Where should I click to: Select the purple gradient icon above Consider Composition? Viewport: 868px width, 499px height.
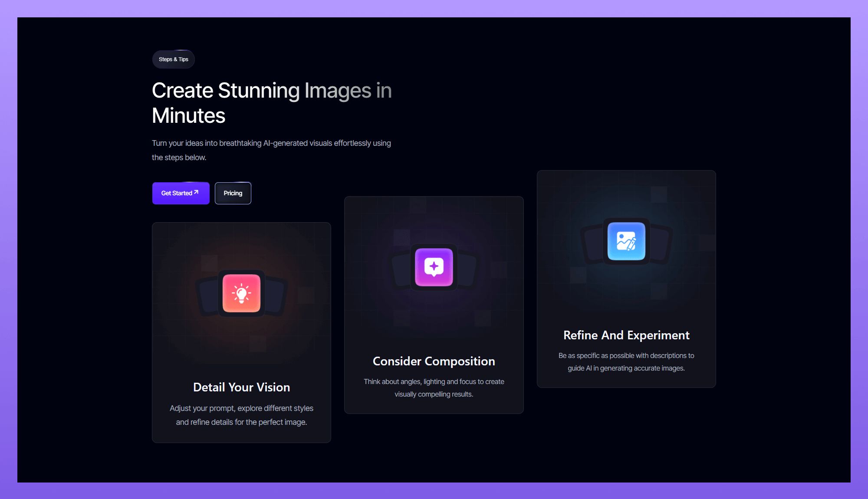pyautogui.click(x=434, y=268)
